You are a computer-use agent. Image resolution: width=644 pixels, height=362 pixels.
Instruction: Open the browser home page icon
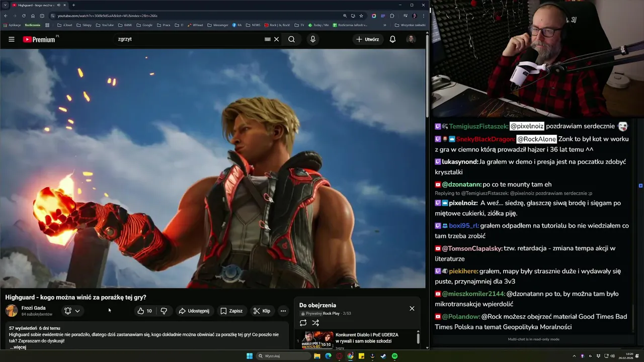point(33,16)
